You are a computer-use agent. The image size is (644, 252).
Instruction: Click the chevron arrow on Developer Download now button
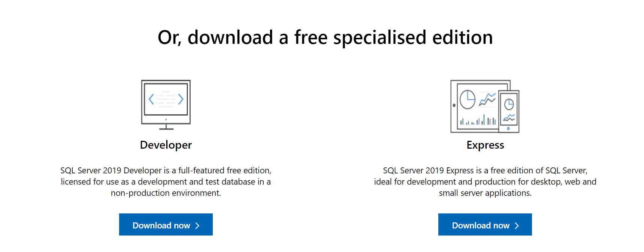(x=197, y=225)
